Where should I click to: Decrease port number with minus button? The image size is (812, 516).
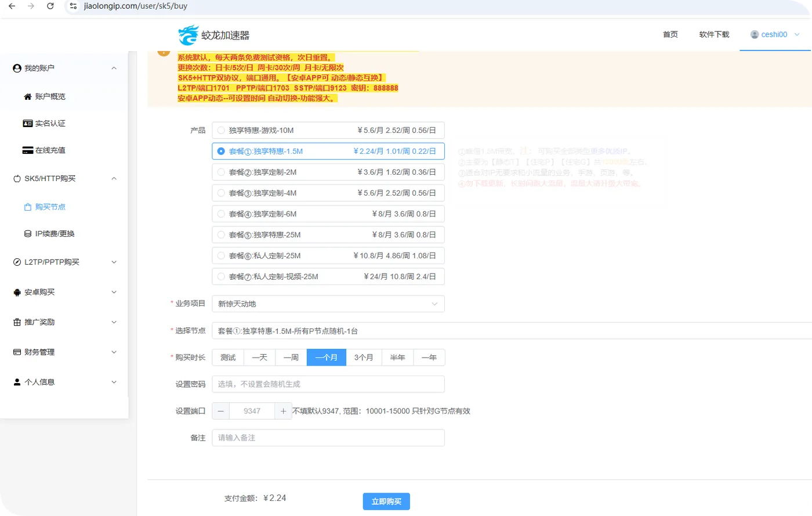click(221, 411)
